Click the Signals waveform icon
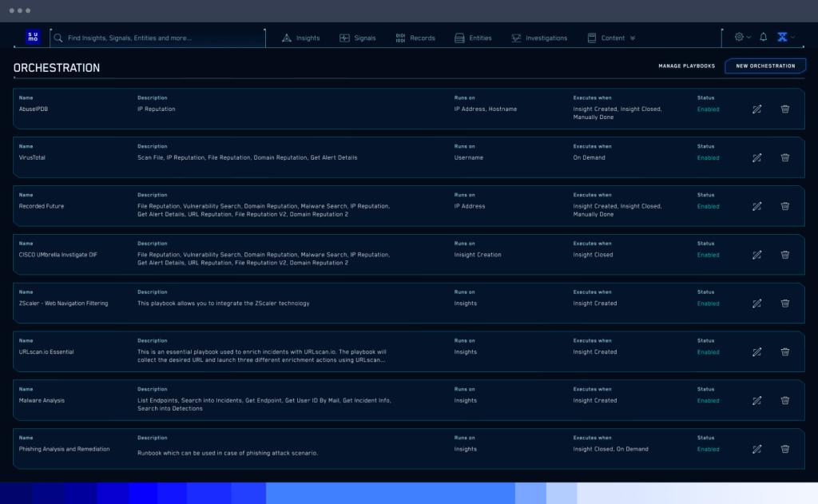This screenshot has height=504, width=818. click(343, 37)
